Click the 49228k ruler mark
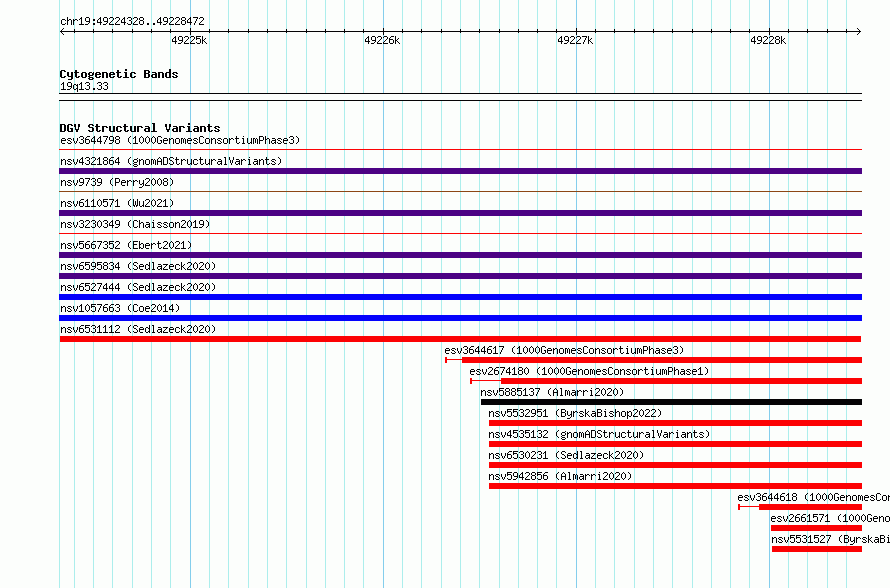This screenshot has height=588, width=890. (768, 40)
